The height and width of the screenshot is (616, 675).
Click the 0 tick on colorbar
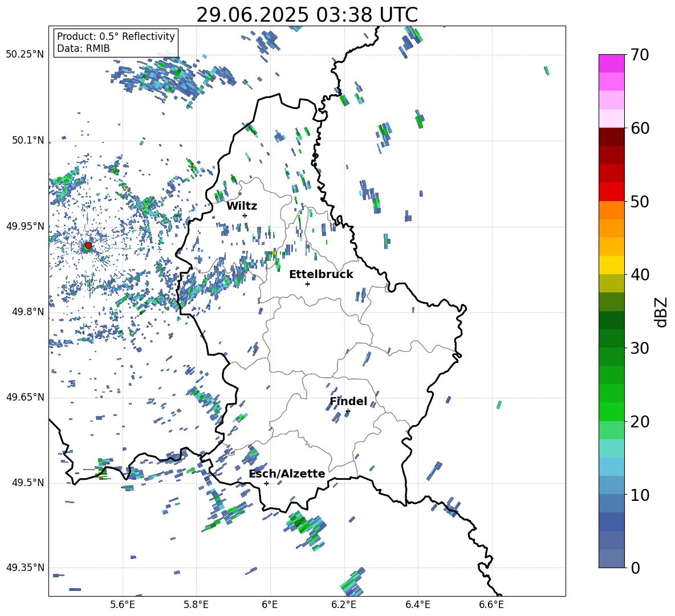pos(635,568)
